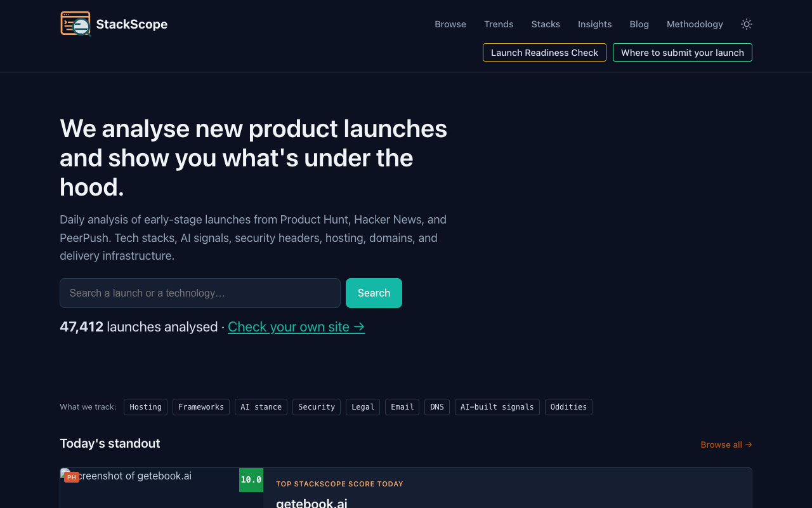The height and width of the screenshot is (508, 812).
Task: Click the Today's standout heading
Action: coord(110,443)
